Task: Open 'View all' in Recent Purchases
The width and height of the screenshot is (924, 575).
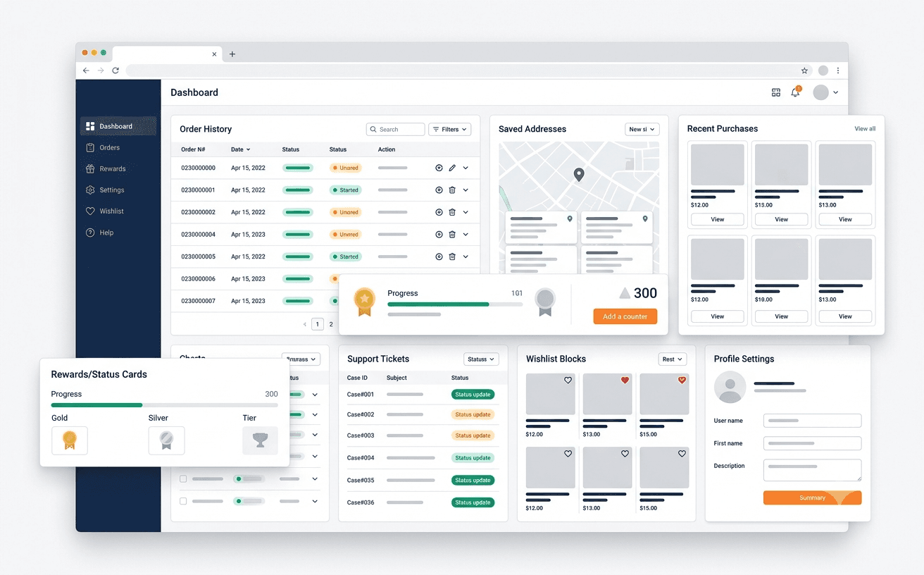Action: pyautogui.click(x=865, y=129)
